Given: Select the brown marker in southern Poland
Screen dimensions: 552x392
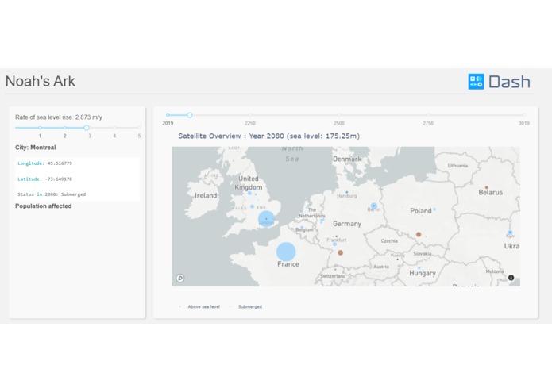Looking at the screenshot, I should tap(419, 234).
